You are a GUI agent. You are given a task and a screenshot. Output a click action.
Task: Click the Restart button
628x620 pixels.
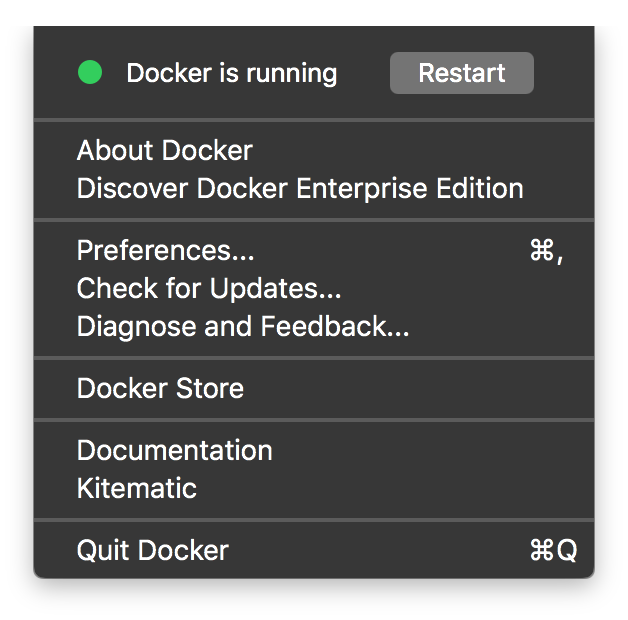click(461, 73)
